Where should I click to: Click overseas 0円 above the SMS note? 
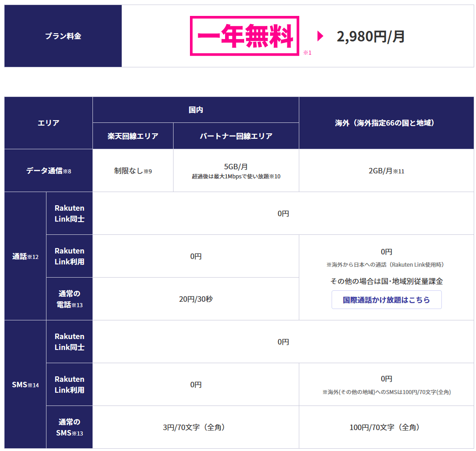click(x=386, y=379)
